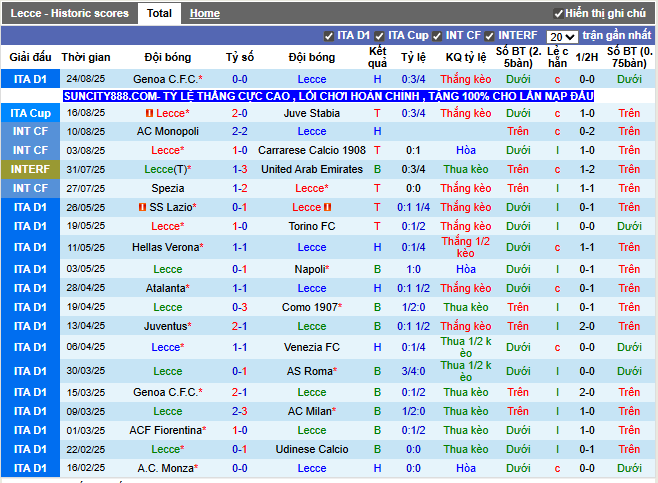658x483 pixels.
Task: Click the 'Lecce - Historic scores' title
Action: coord(70,13)
